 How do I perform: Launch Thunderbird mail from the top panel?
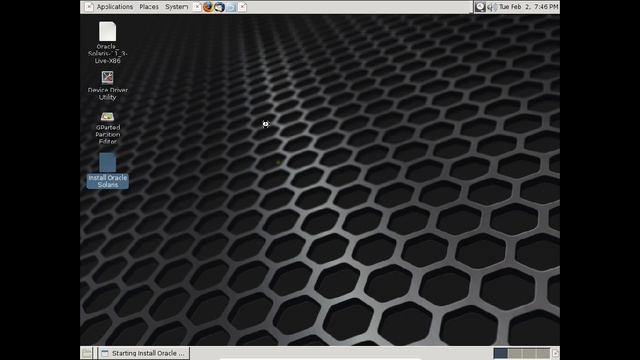[x=220, y=7]
